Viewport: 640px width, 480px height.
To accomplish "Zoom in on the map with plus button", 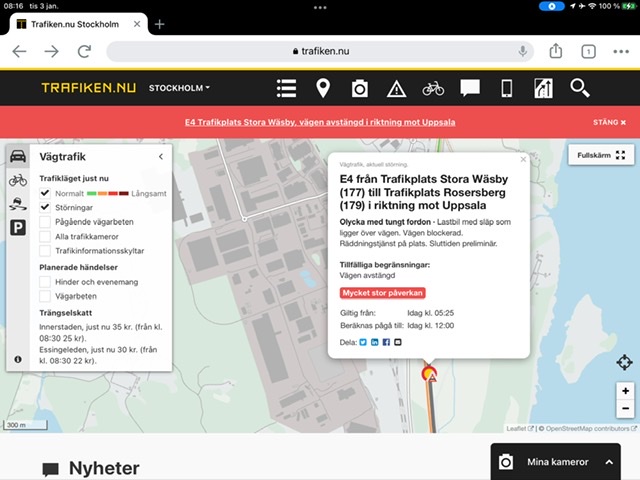I will [625, 391].
